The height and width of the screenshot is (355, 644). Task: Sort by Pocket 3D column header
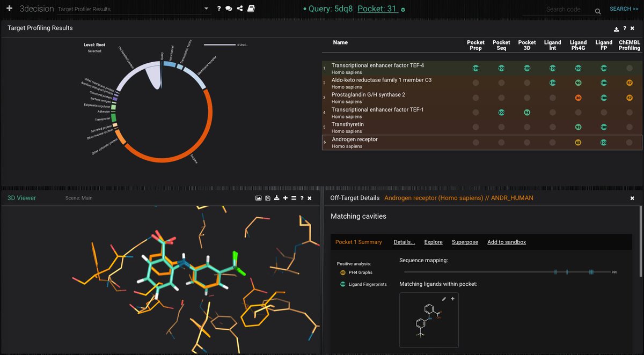pyautogui.click(x=527, y=45)
